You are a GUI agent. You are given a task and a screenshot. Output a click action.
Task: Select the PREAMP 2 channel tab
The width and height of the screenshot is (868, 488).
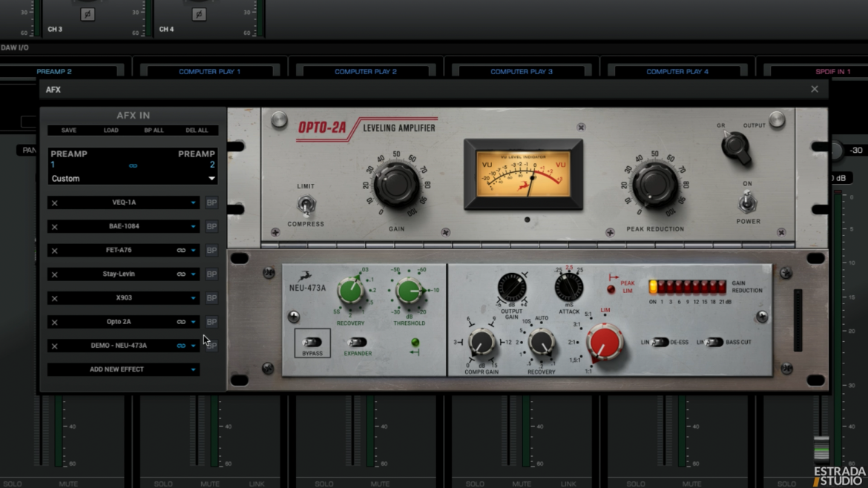[x=56, y=71]
